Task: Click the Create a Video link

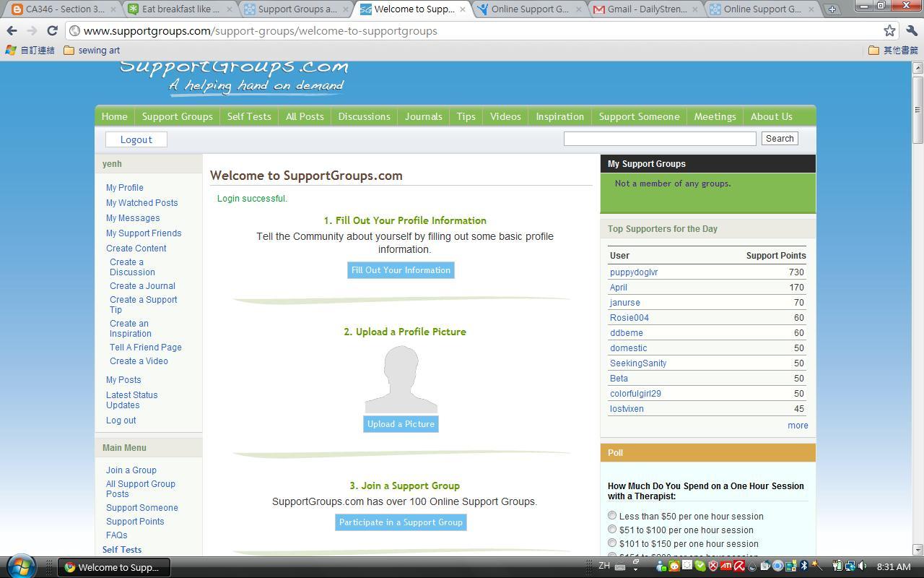Action: pyautogui.click(x=139, y=361)
